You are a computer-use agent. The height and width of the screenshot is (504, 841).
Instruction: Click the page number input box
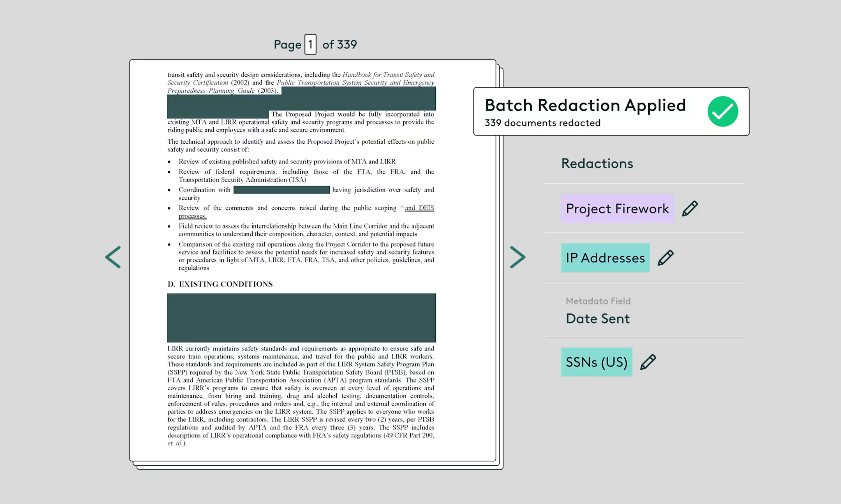click(310, 44)
